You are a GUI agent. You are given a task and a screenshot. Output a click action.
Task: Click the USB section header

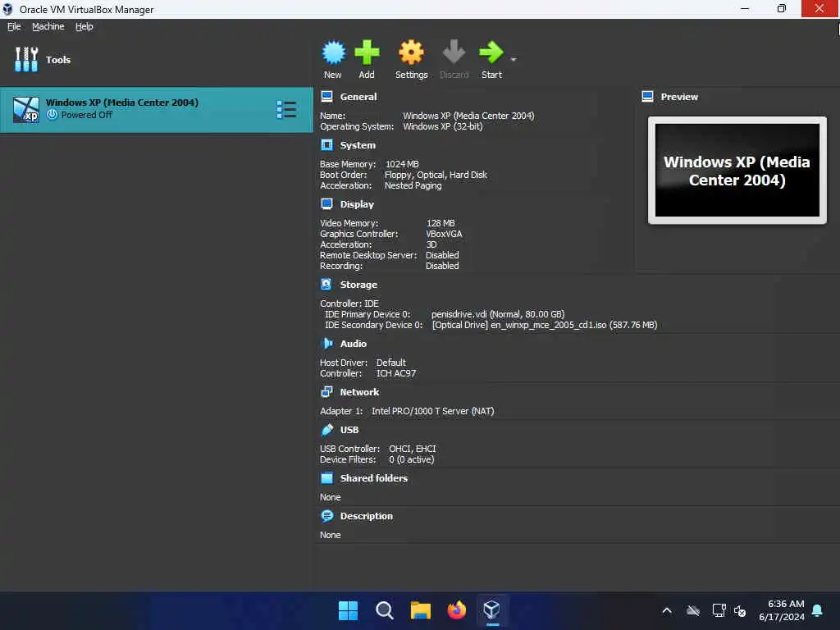click(x=349, y=430)
